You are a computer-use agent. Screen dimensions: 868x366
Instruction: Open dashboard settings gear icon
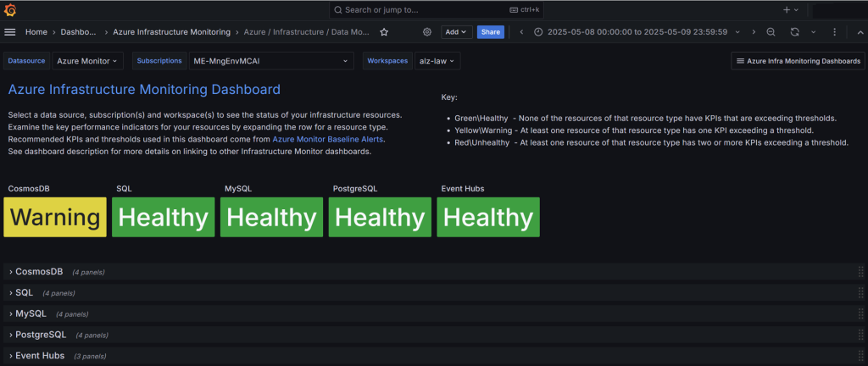[427, 32]
